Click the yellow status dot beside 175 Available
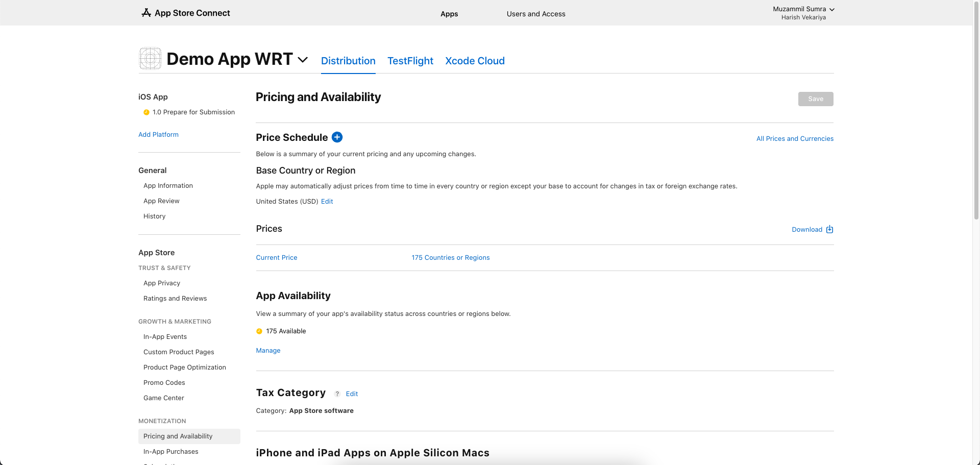The width and height of the screenshot is (980, 465). (259, 331)
